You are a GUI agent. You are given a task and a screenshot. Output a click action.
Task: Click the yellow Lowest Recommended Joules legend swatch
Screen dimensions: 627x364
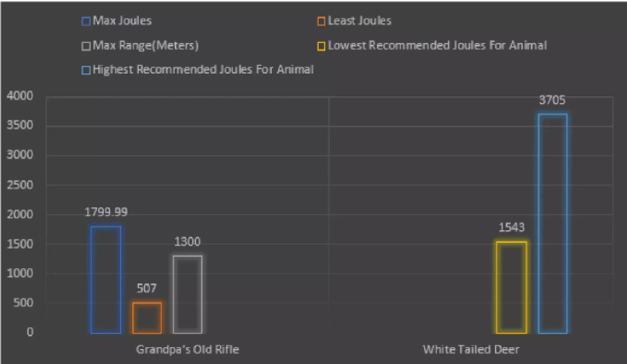tap(321, 46)
